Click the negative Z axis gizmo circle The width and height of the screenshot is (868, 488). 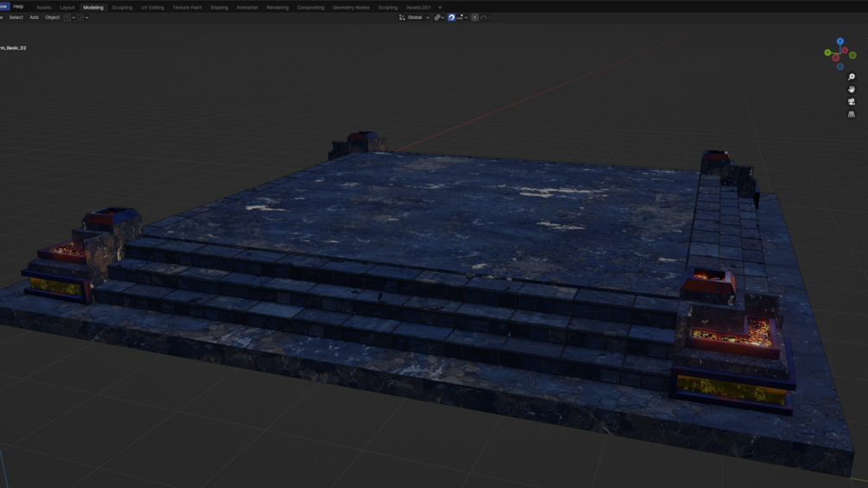click(840, 67)
